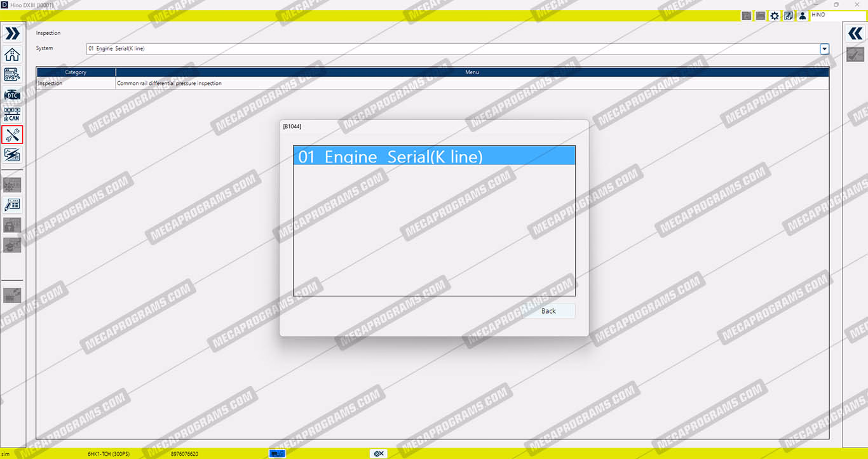Click the [B1044] dialog title
The image size is (868, 459).
pyautogui.click(x=292, y=126)
